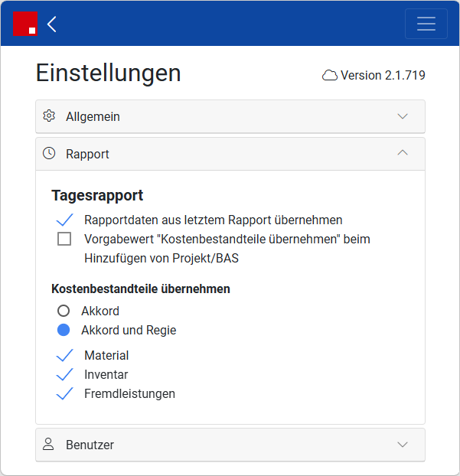Open the Benutzer settings section
The width and height of the screenshot is (460, 476).
coord(230,445)
